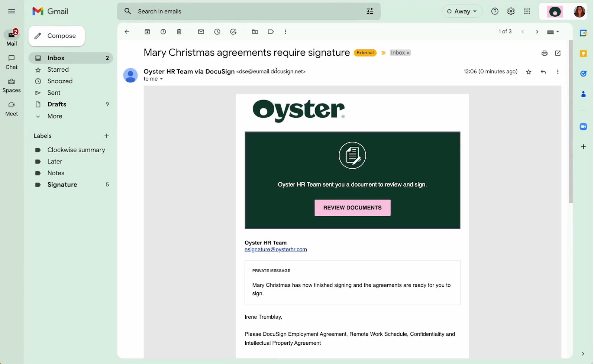Open toolbar More options menu
Screen dimensions: 594x364
point(285,32)
